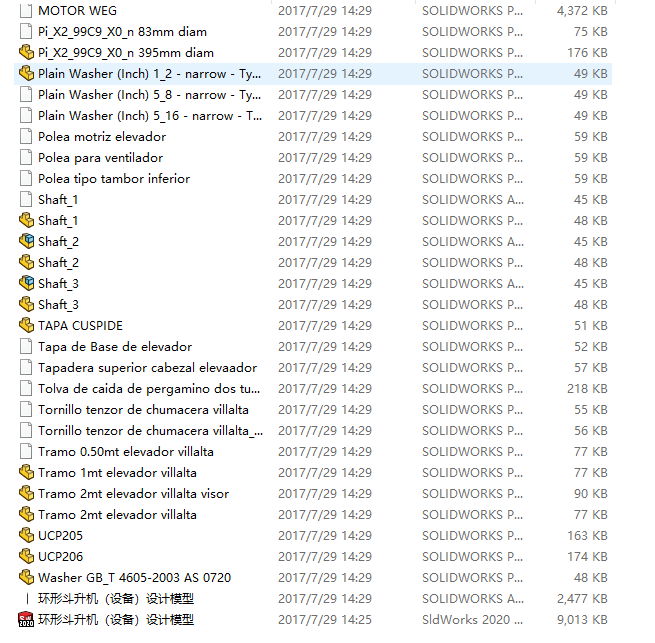Select file name Tramo 1mt elevador villalta
655x643 pixels.
coord(117,473)
